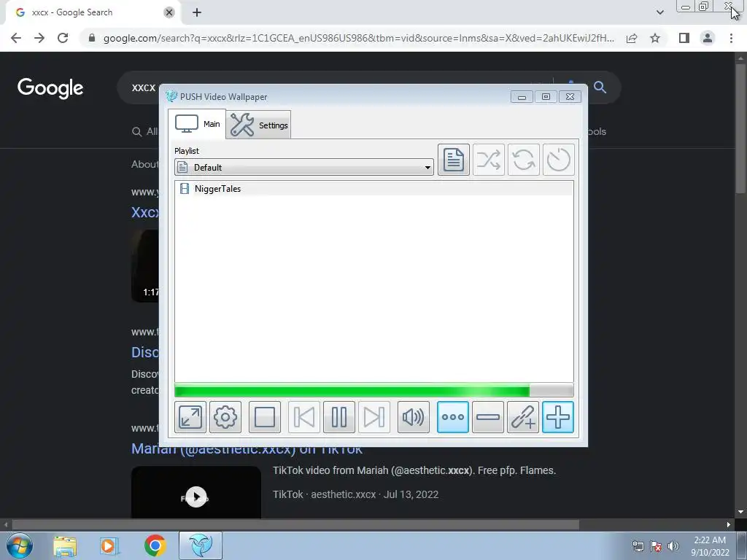Click the PUSH Video Wallpaper title icon
Screen dimensions: 747x560
(171, 97)
